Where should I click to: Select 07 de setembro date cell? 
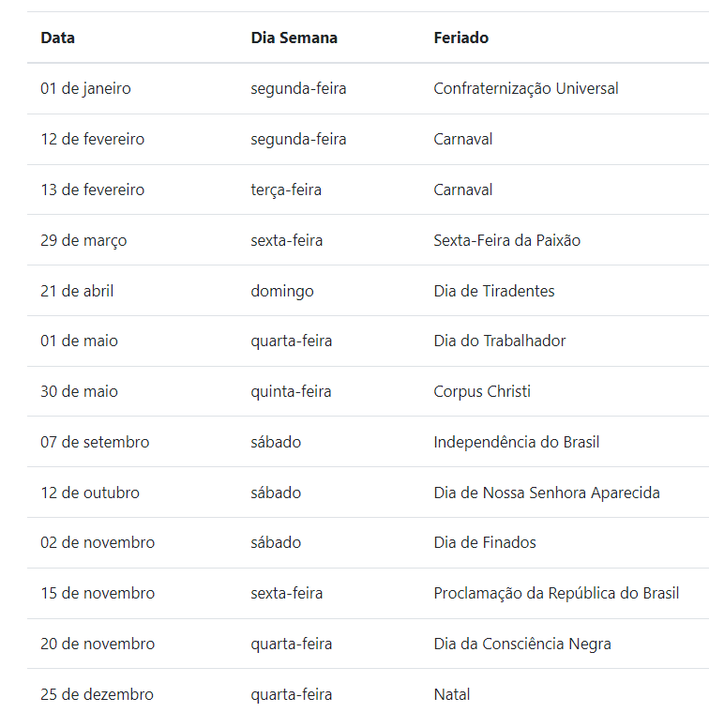pos(95,442)
